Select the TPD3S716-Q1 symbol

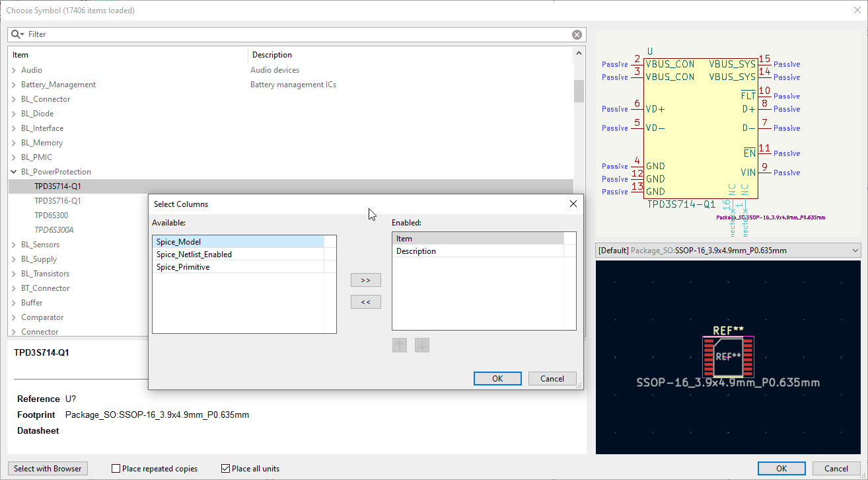click(57, 201)
